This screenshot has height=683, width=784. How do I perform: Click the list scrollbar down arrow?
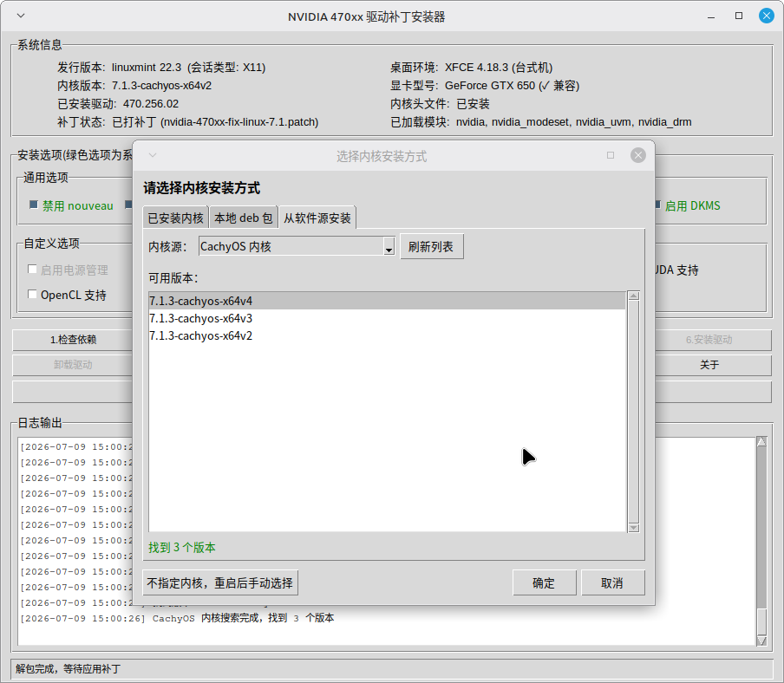[633, 528]
